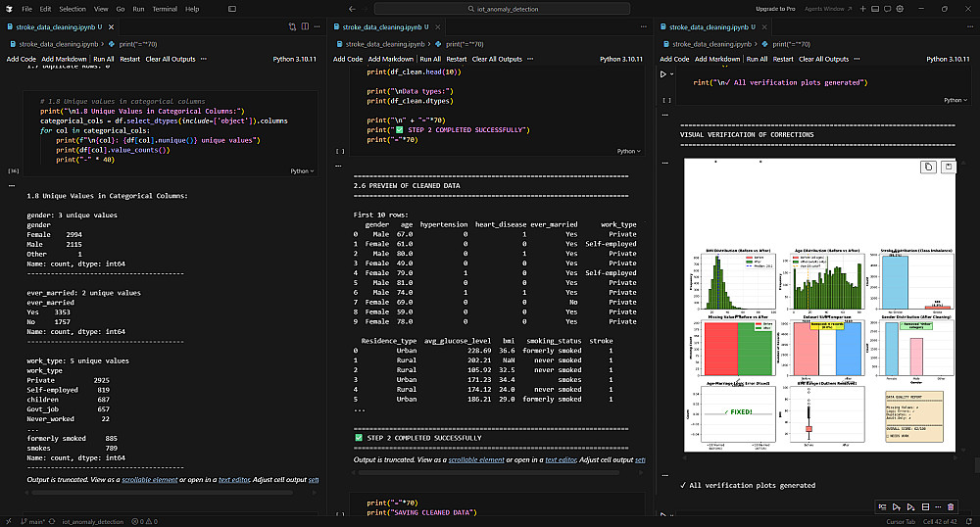Click the copy output icon above the plot
Viewport: 980px width, 527px height.
click(x=928, y=168)
